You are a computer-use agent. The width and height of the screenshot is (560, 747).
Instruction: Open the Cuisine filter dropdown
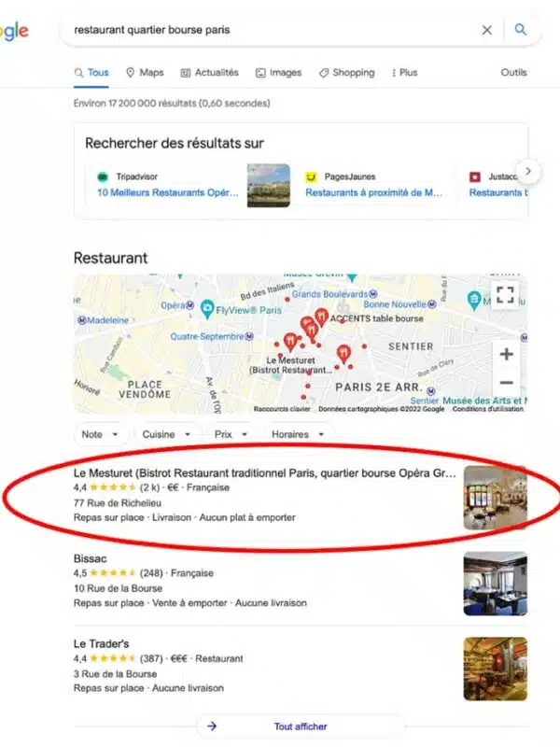pos(166,434)
